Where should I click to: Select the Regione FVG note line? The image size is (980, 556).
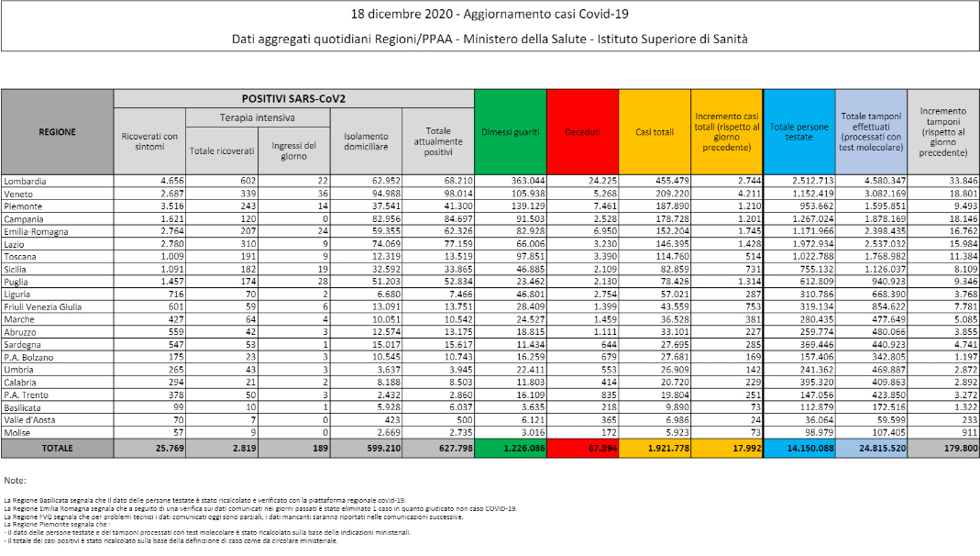[234, 517]
